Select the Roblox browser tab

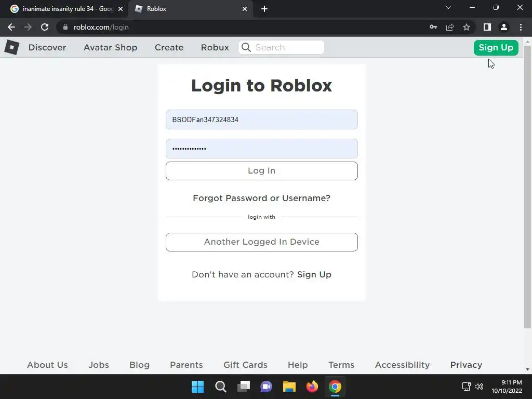pos(190,9)
